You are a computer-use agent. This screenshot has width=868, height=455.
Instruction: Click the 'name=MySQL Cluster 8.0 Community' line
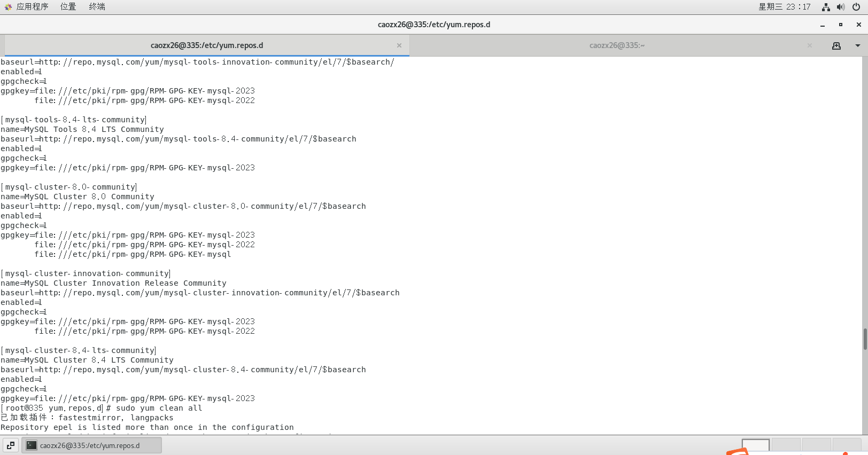[x=77, y=197]
